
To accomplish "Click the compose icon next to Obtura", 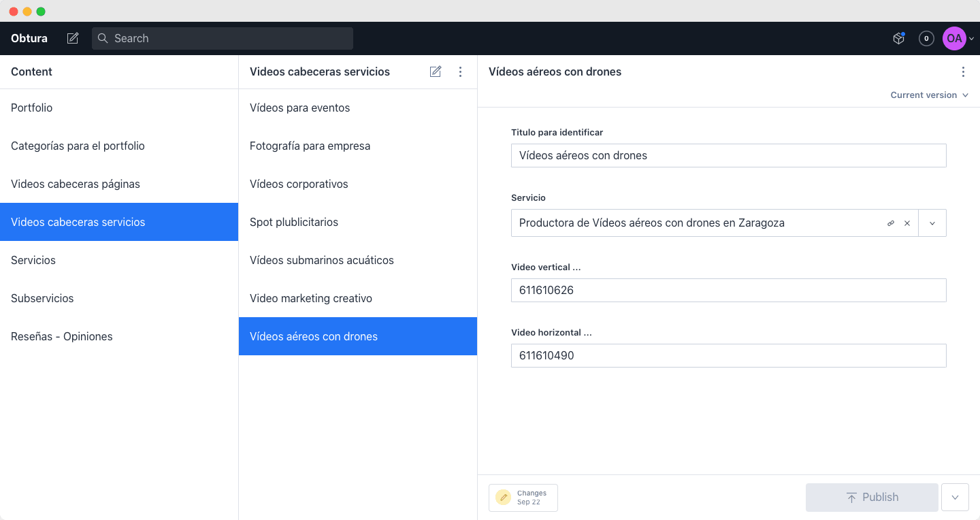I will pos(73,38).
